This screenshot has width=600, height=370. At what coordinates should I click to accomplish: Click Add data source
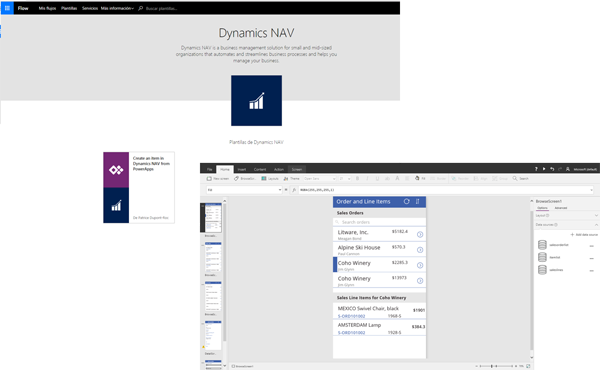[x=584, y=235]
